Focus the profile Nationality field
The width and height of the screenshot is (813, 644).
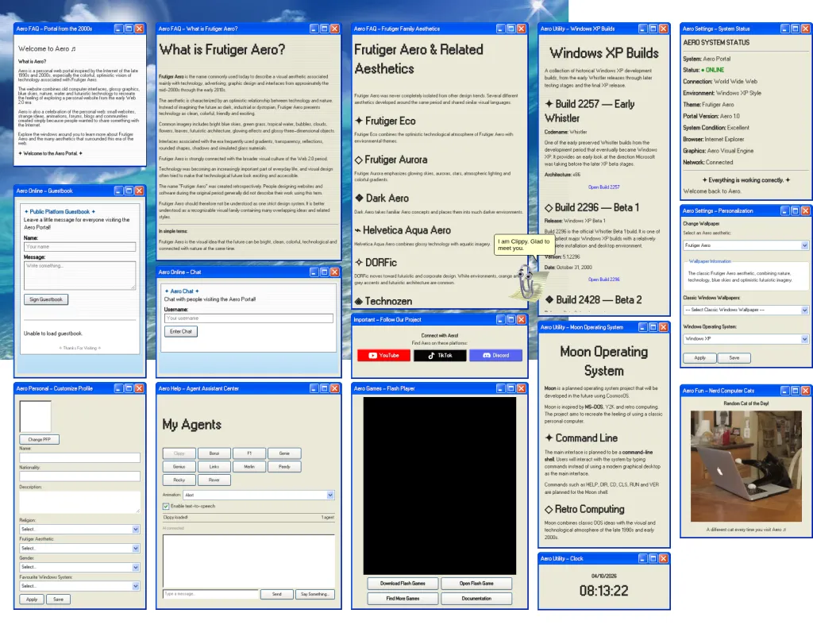point(79,476)
